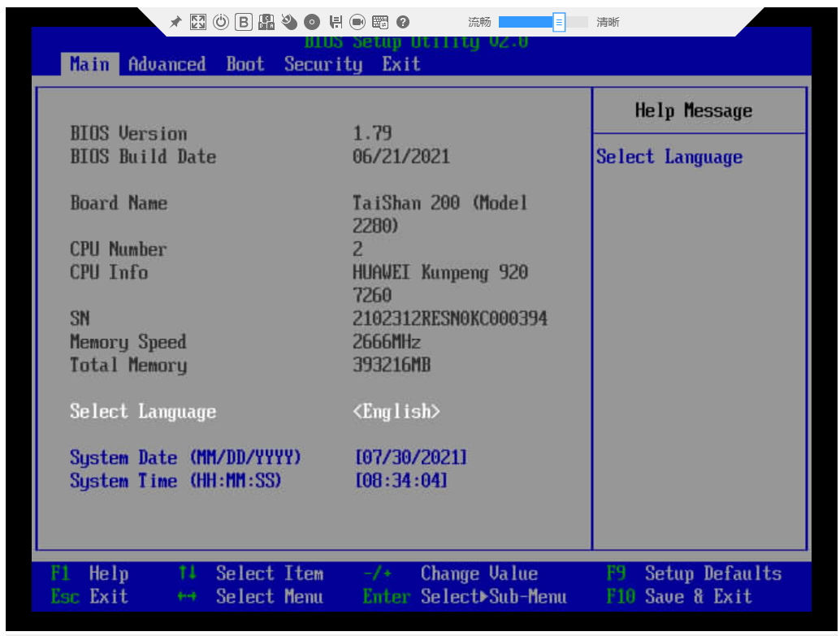Click the 2666MHz memory speed value

(387, 342)
